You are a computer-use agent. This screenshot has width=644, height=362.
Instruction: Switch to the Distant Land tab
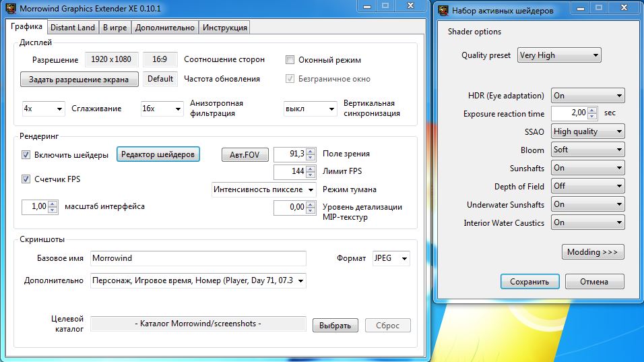72,28
